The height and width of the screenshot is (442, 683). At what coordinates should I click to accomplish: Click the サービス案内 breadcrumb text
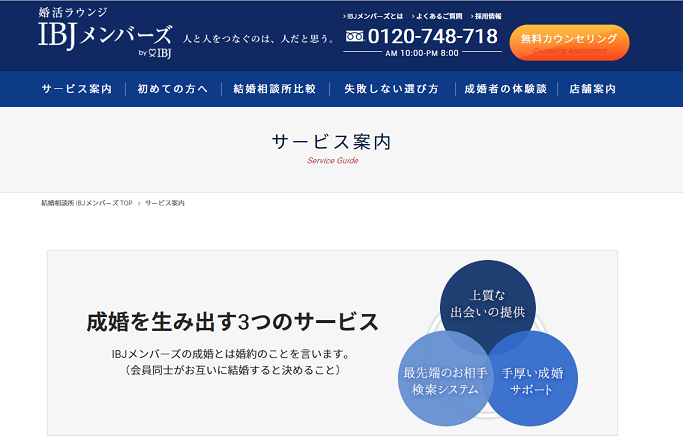165,203
